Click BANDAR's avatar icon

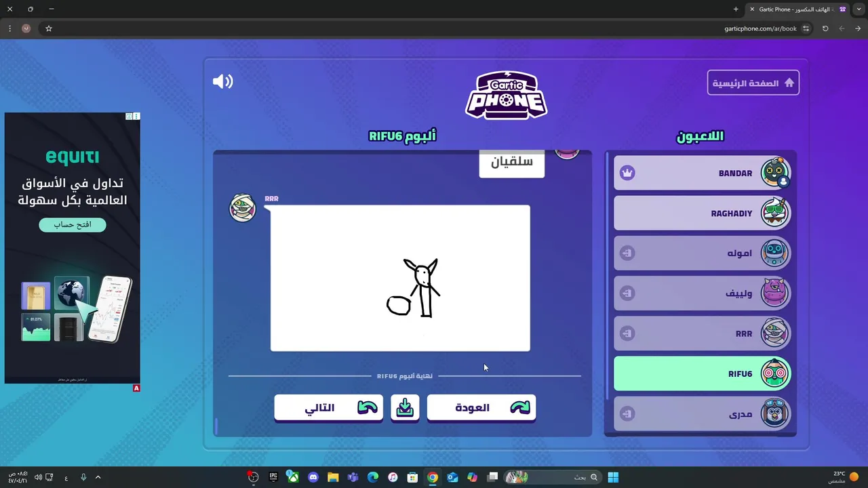coord(774,173)
